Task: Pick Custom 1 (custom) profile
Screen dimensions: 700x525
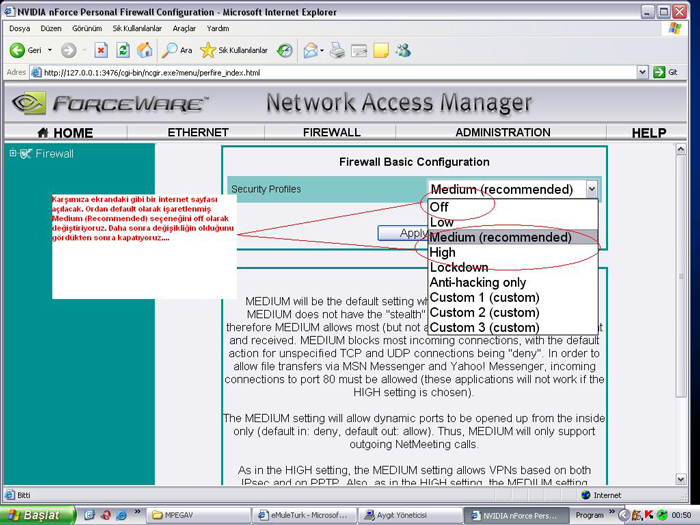Action: (x=512, y=297)
